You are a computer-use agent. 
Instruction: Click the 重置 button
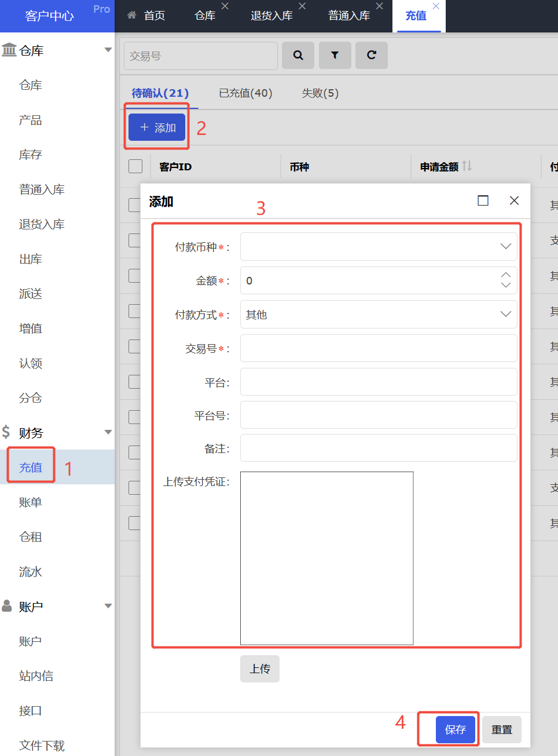[502, 729]
